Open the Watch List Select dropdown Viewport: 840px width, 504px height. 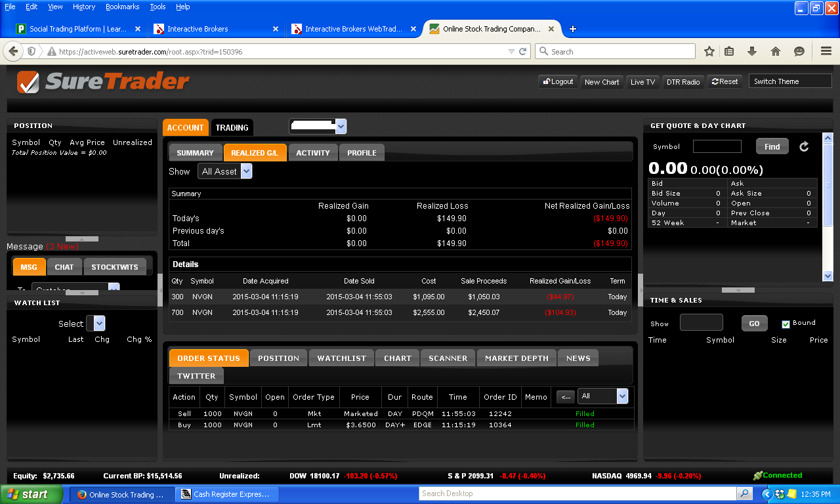[x=100, y=323]
